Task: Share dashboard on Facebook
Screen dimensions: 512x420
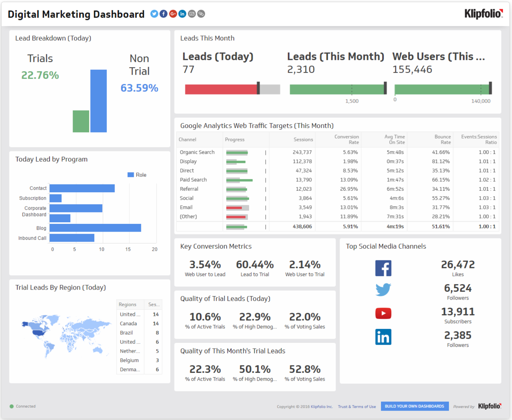Action: pyautogui.click(x=163, y=14)
